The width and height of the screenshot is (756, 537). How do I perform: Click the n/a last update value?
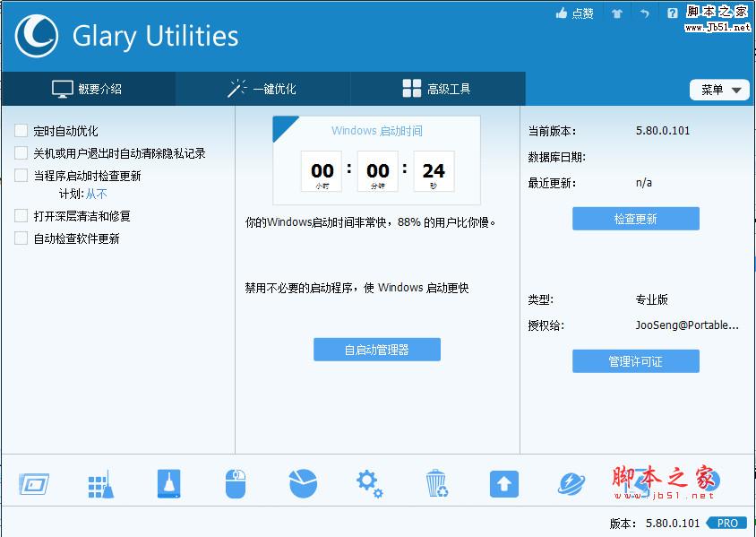click(x=644, y=183)
